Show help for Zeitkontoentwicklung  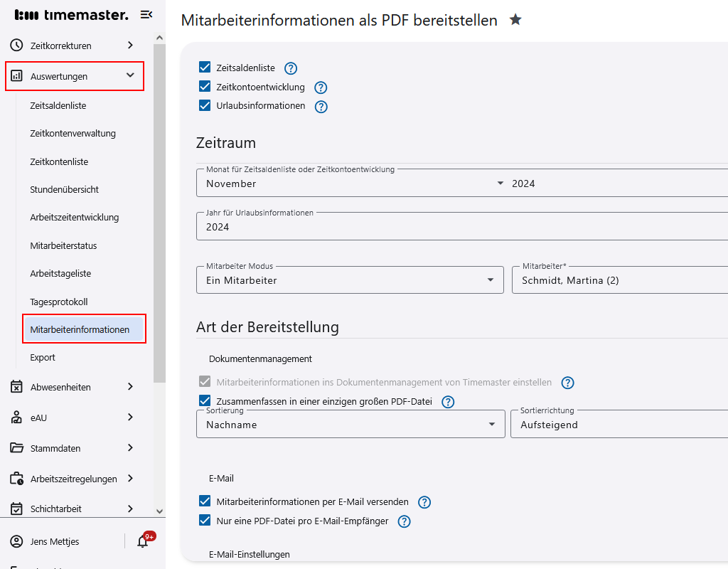pyautogui.click(x=321, y=87)
